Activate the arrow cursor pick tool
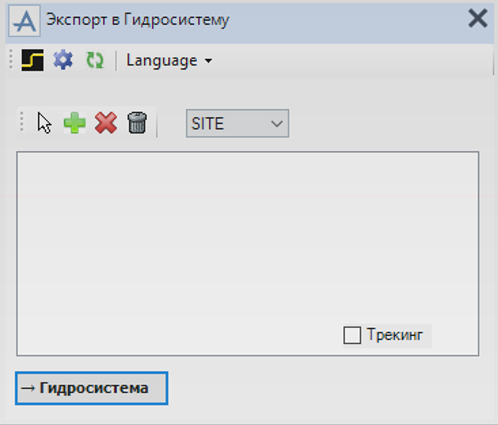The width and height of the screenshot is (498, 425). pyautogui.click(x=44, y=123)
